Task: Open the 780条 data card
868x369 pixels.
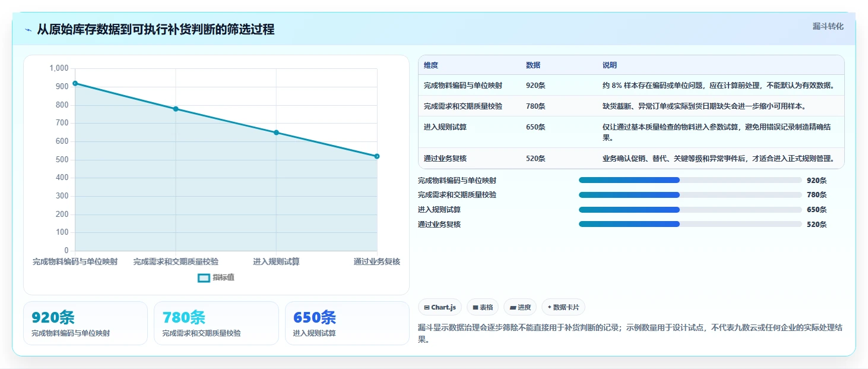Action: click(x=216, y=323)
